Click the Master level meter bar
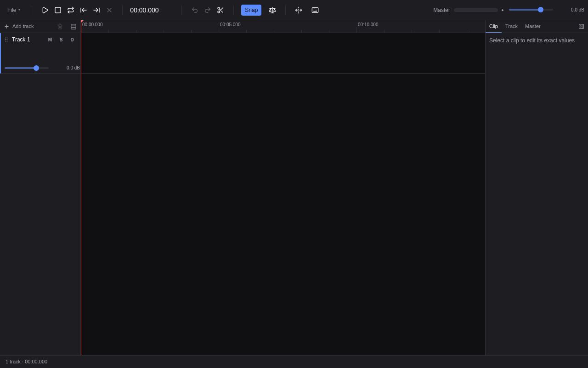This screenshot has height=368, width=588. pos(476,10)
